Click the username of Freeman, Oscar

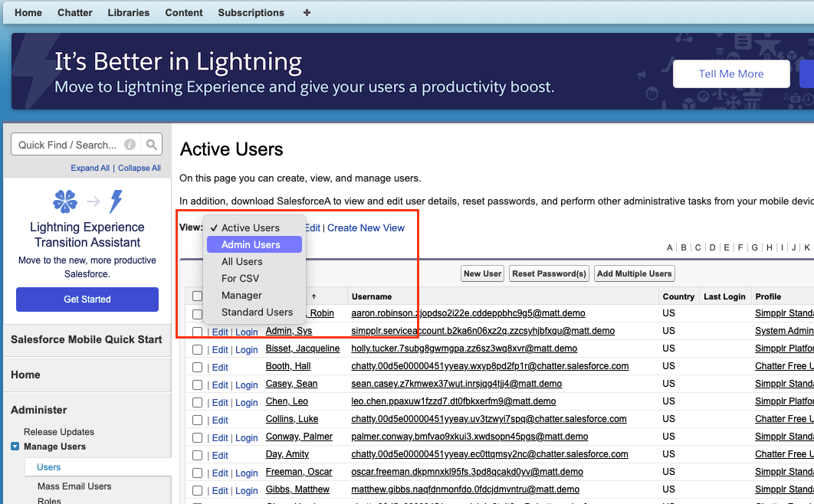(468, 472)
